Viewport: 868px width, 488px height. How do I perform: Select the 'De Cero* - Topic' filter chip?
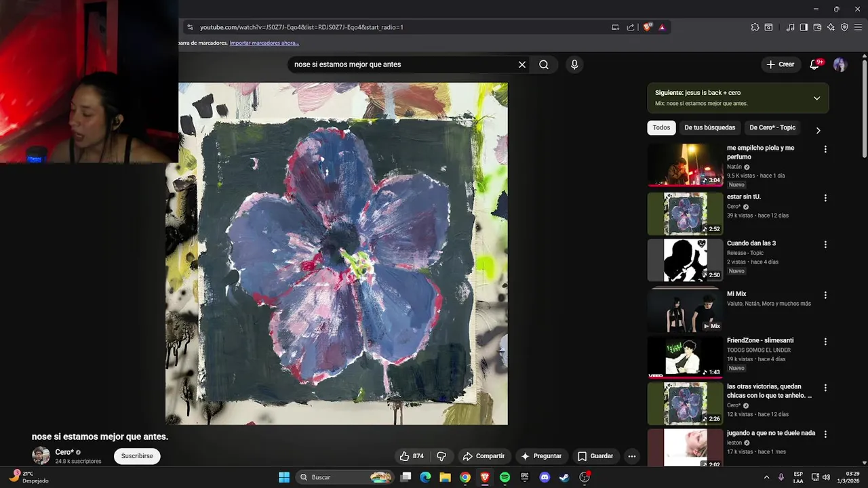click(x=772, y=127)
